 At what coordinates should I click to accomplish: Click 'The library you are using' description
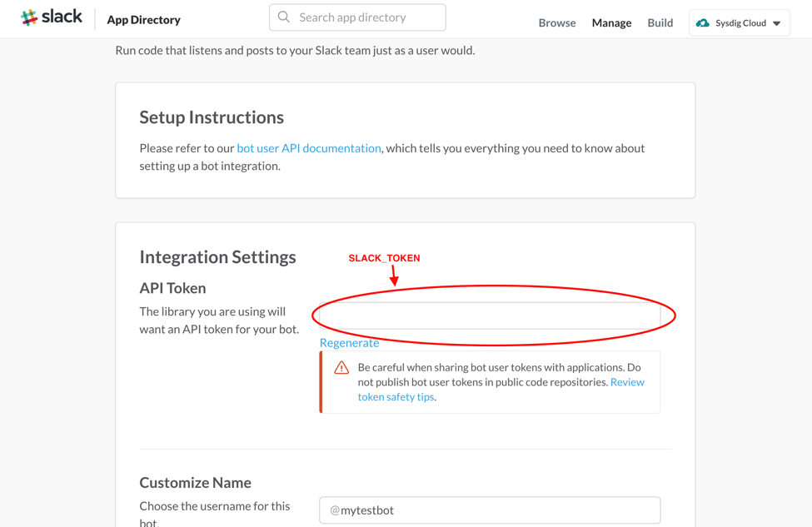click(x=219, y=321)
